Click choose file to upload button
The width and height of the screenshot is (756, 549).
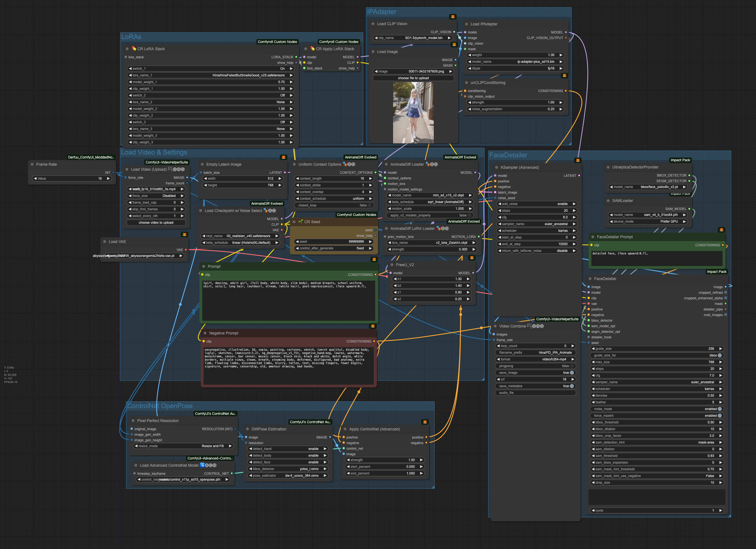413,78
